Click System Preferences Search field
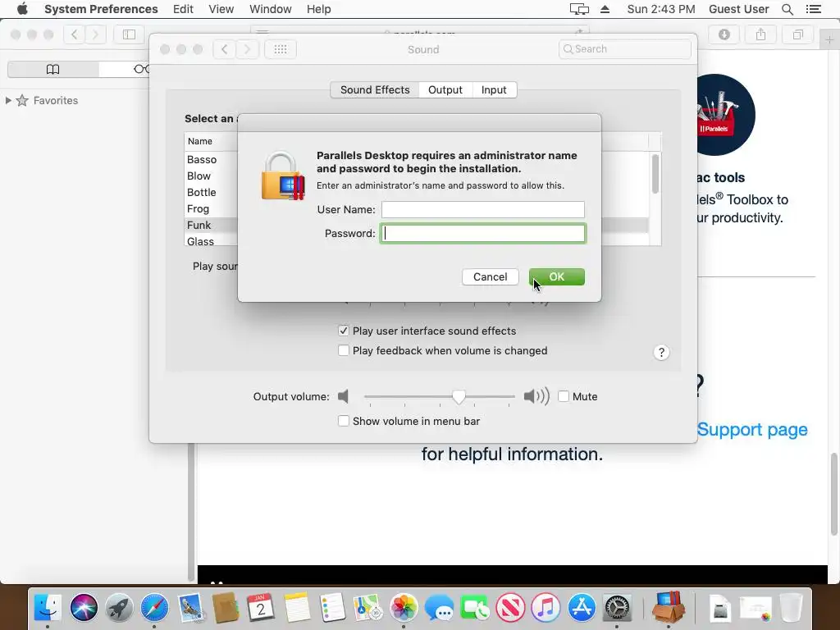The width and height of the screenshot is (840, 630). pyautogui.click(x=624, y=48)
